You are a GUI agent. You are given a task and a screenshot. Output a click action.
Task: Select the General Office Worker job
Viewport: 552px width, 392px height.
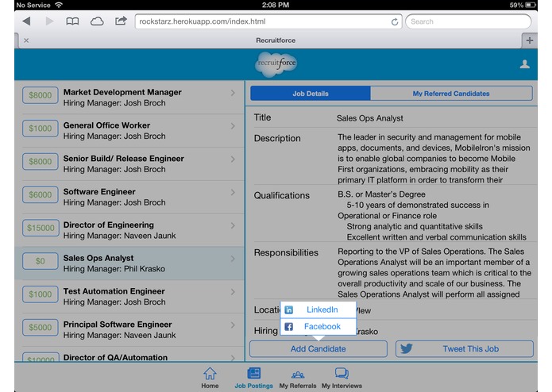[129, 131]
